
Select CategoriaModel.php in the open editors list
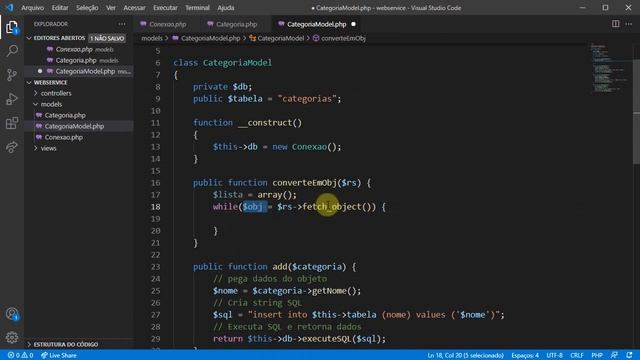[x=80, y=71]
